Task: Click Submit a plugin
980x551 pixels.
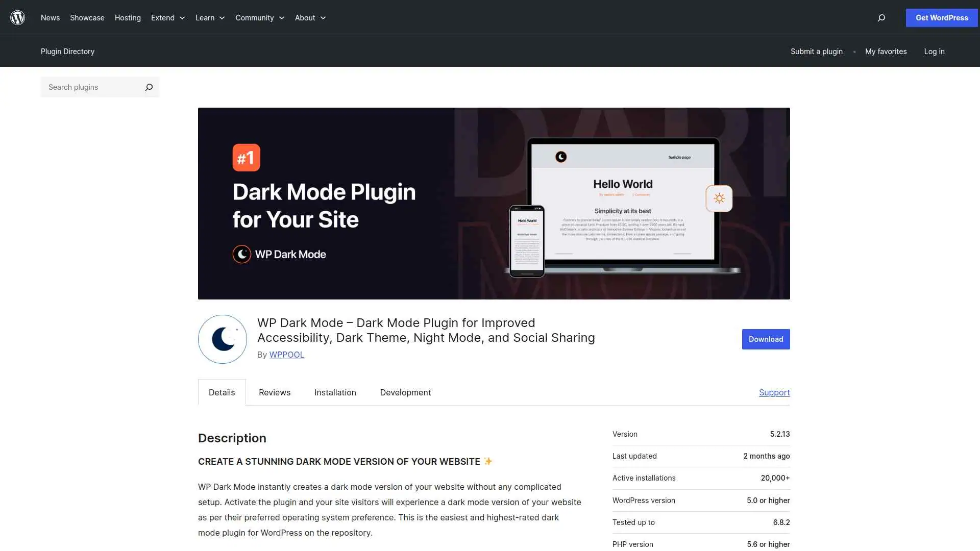Action: (816, 51)
